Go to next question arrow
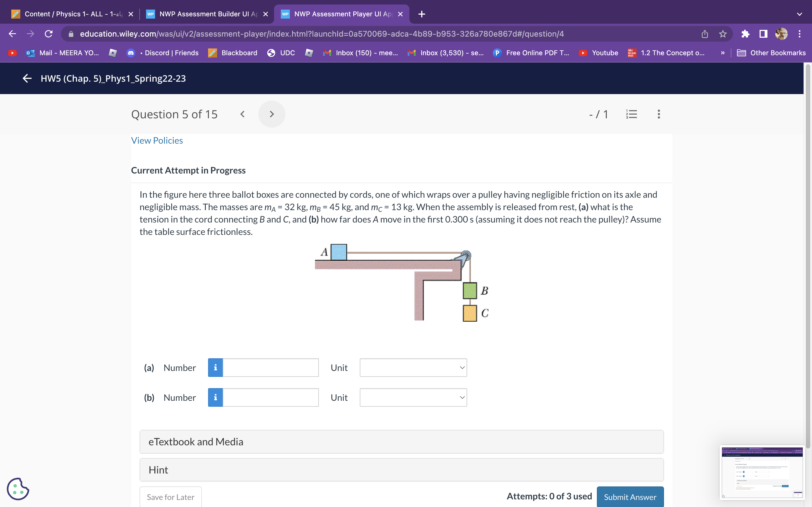 coord(272,114)
